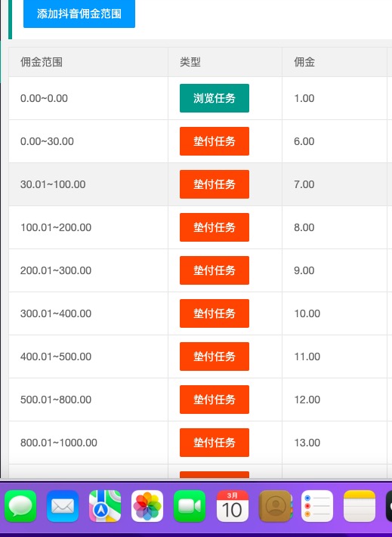Open the Photos app in dock
Screen dimensions: 392x537
pos(147,506)
